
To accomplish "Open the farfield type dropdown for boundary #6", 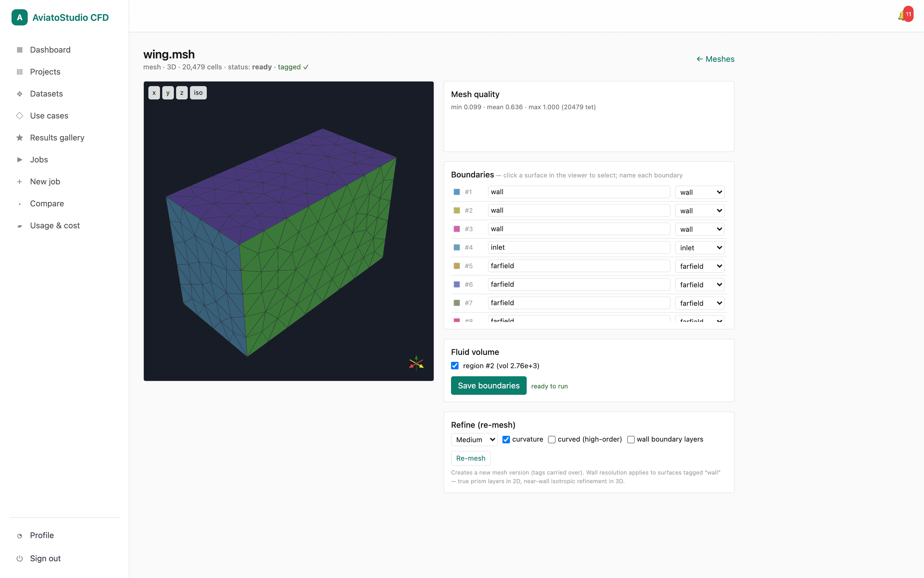I will [700, 285].
